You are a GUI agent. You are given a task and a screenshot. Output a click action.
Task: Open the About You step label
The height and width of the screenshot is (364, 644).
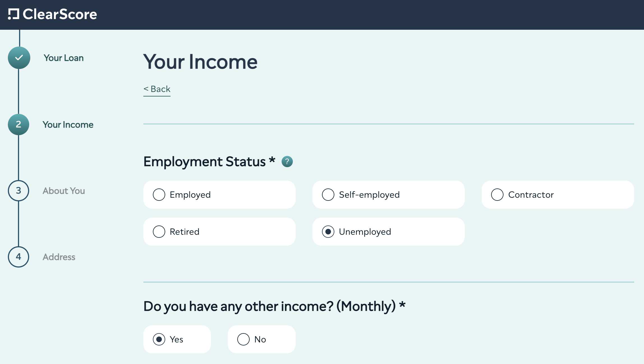64,191
